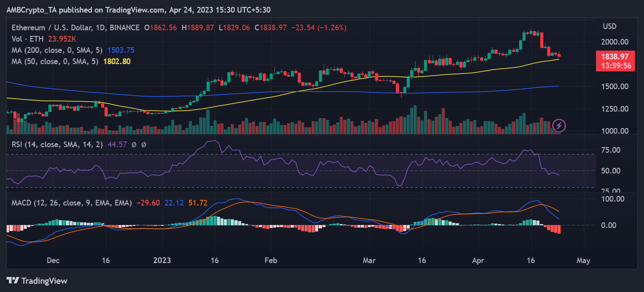This screenshot has height=292, width=644.
Task: Click the RSI indicator legend label
Action: pos(57,144)
